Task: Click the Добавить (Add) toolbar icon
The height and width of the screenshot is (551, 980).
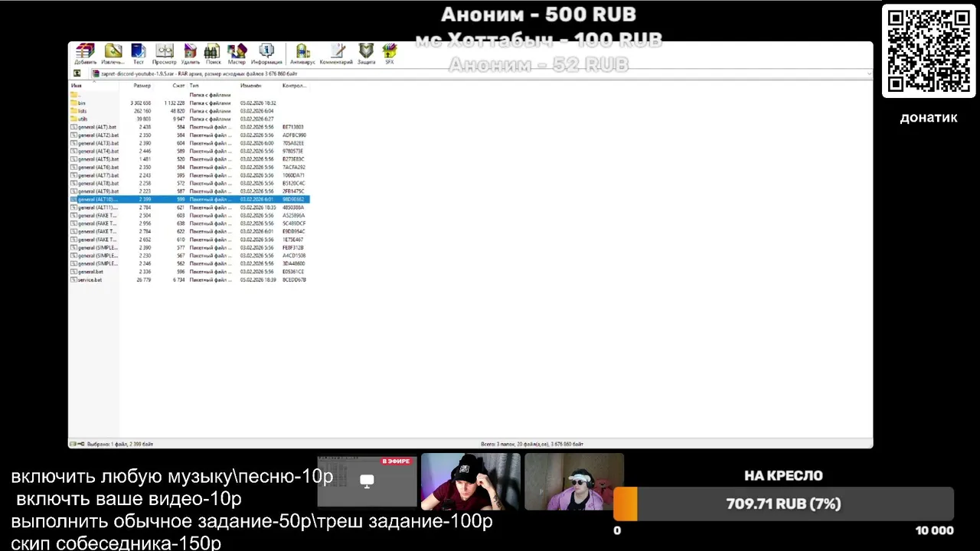Action: (85, 52)
